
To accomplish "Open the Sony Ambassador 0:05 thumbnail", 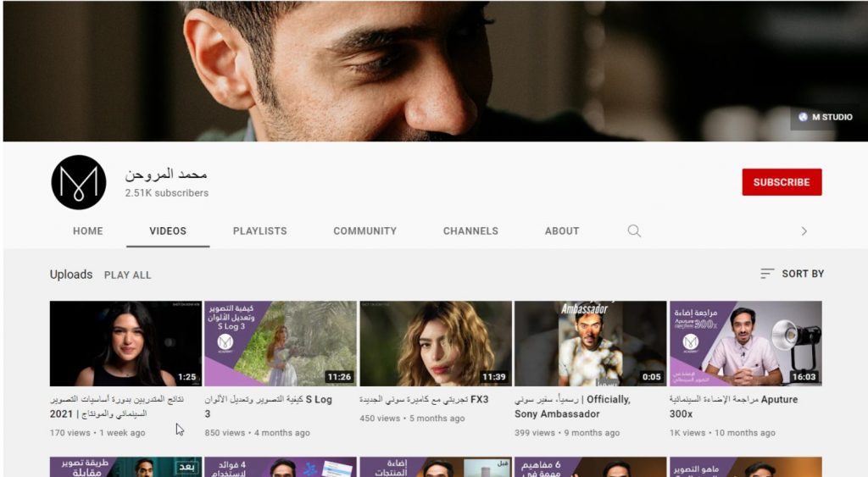I will [591, 344].
